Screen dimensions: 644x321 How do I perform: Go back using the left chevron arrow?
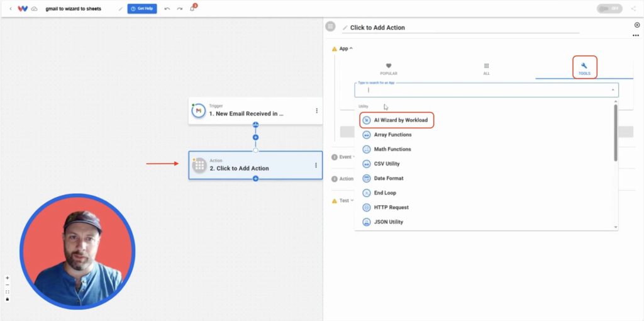coord(10,9)
